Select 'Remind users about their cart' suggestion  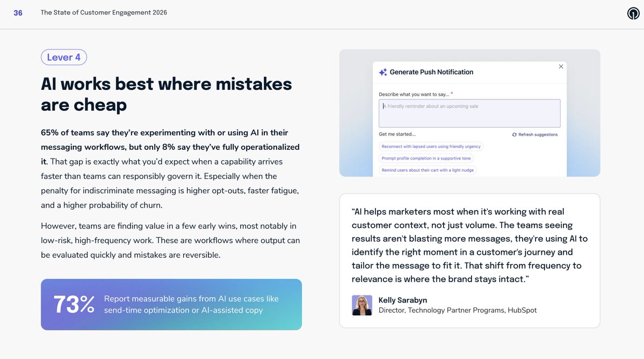tap(428, 170)
